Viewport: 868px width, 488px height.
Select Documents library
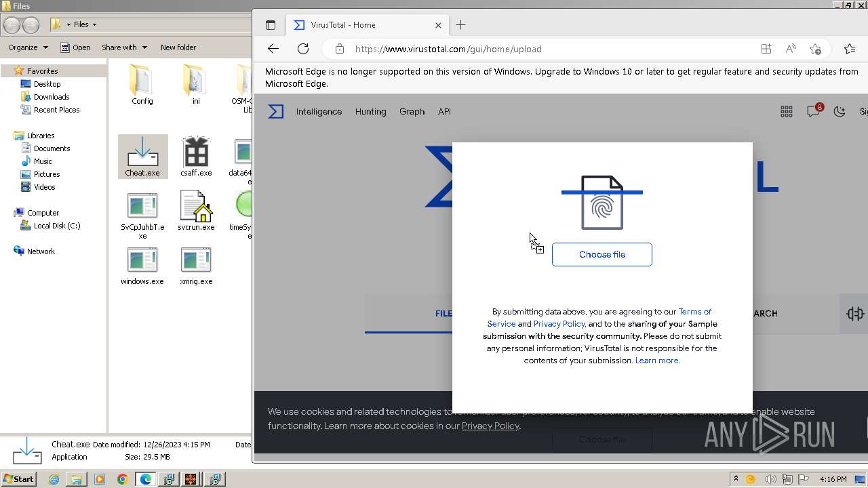tap(52, 148)
